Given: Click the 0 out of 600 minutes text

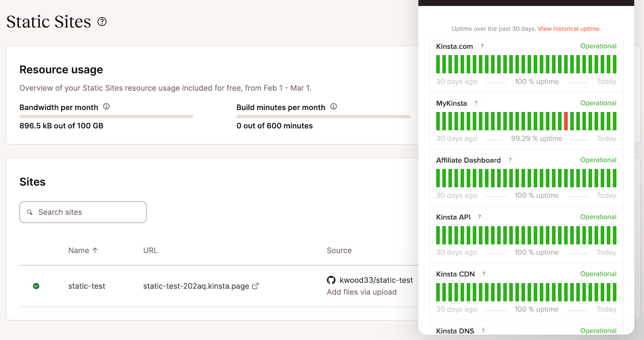Looking at the screenshot, I should 275,126.
